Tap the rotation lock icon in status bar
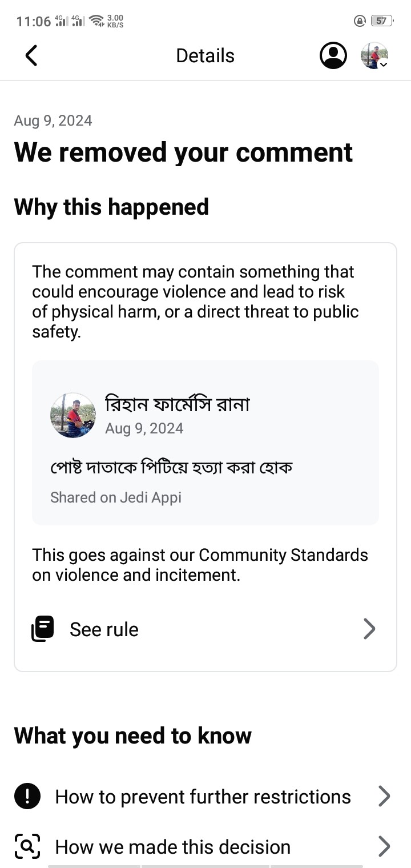Viewport: 411px width, 868px height. tap(360, 21)
